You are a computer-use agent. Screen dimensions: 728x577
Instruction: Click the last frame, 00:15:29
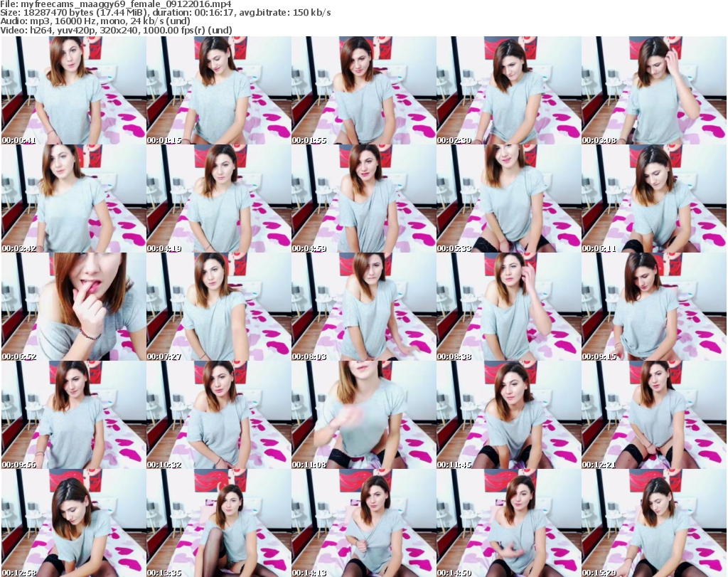click(x=653, y=523)
